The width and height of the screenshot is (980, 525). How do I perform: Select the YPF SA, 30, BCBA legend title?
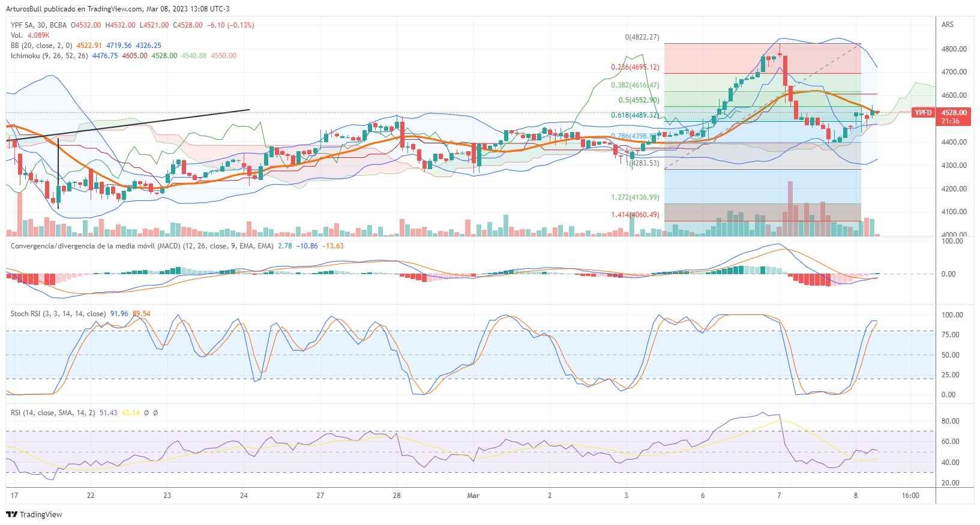(38, 25)
